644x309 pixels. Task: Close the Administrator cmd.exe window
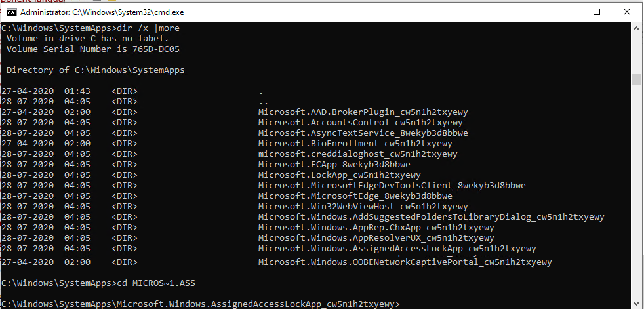627,12
